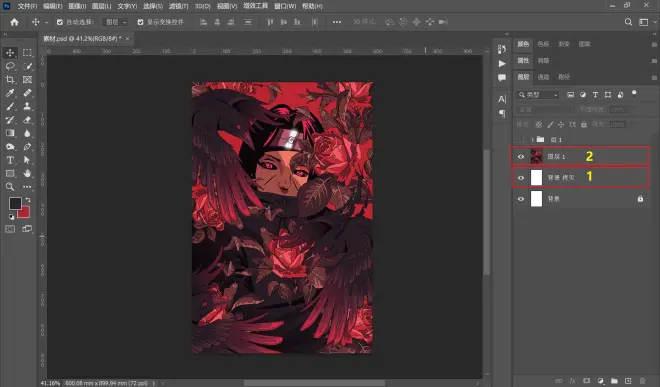Select the Quick Selection tool
660x387 pixels.
pyautogui.click(x=27, y=66)
